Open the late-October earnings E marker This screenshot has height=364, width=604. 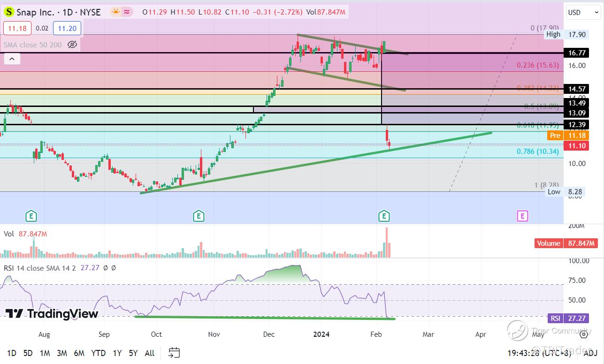pos(198,216)
